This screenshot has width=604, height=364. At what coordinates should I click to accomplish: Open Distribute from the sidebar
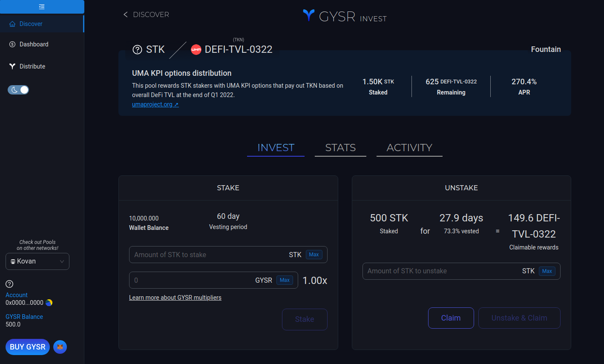pos(42,66)
